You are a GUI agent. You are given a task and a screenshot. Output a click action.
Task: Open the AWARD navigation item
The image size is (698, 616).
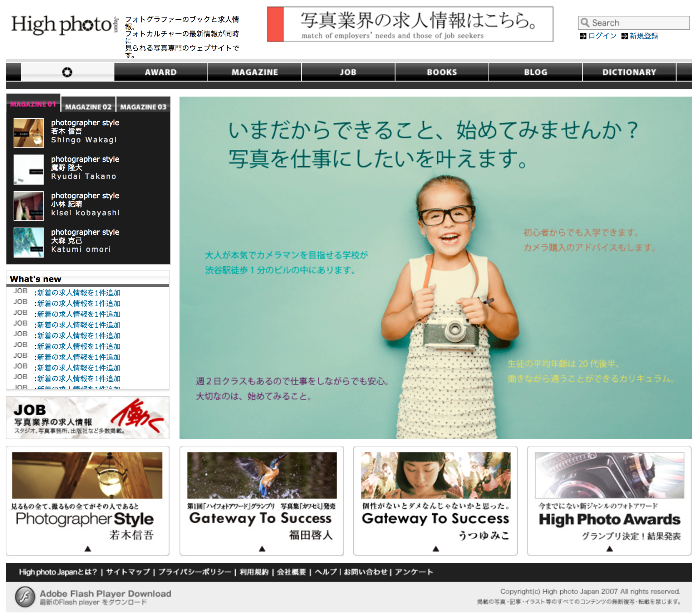[161, 72]
